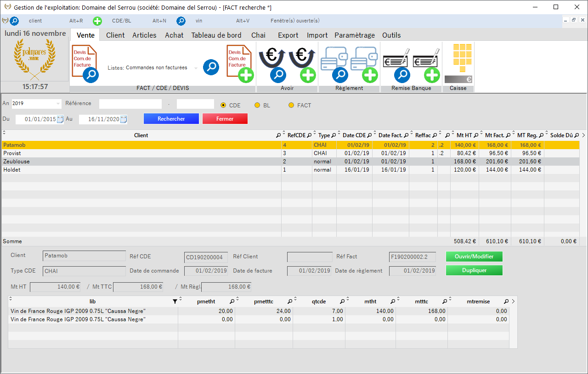The width and height of the screenshot is (588, 374).
Task: Click the magnifier next to Listes dropdown
Action: tap(211, 67)
